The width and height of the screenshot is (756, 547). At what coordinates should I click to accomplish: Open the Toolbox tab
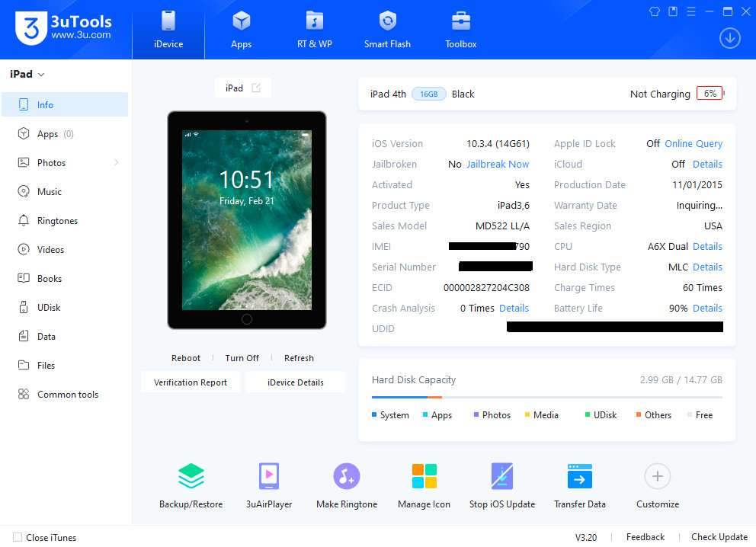(460, 30)
